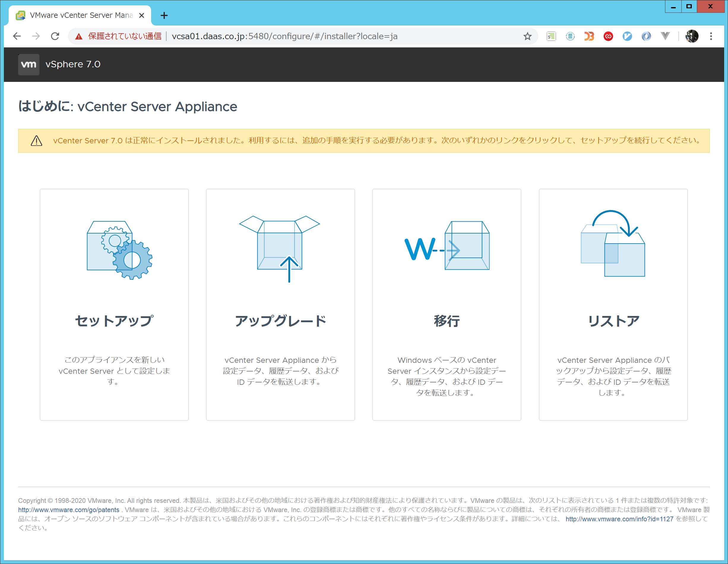728x564 pixels.
Task: Reload the page
Action: 55,36
